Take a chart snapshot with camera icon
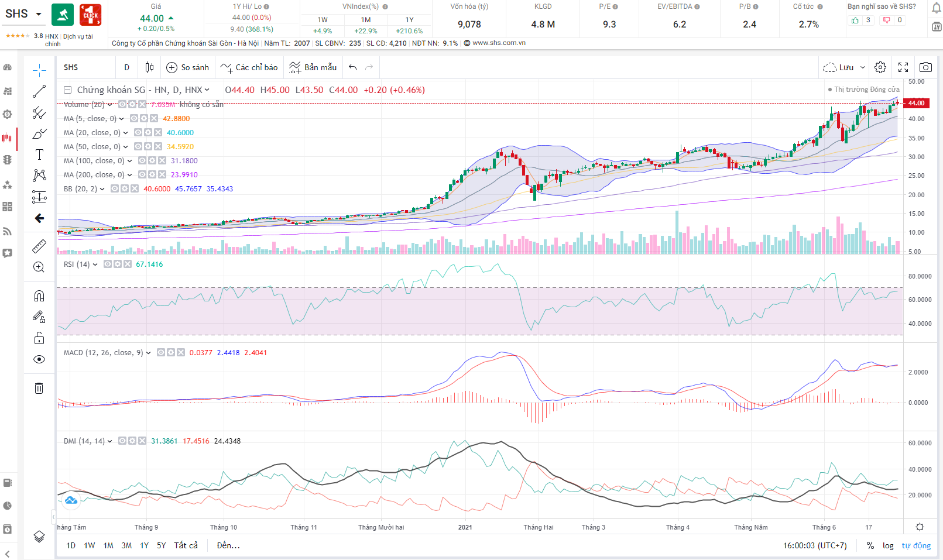The width and height of the screenshot is (943, 560). pyautogui.click(x=925, y=67)
